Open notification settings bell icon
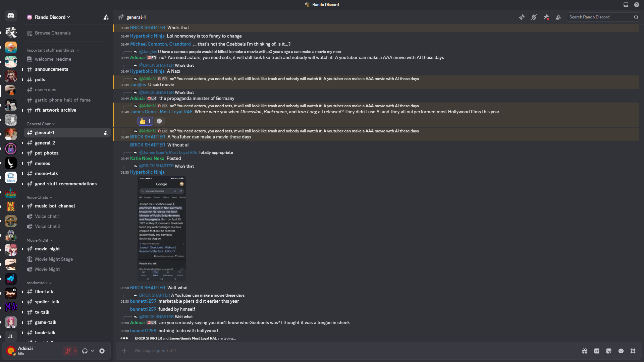This screenshot has height=362, width=644. [534, 17]
